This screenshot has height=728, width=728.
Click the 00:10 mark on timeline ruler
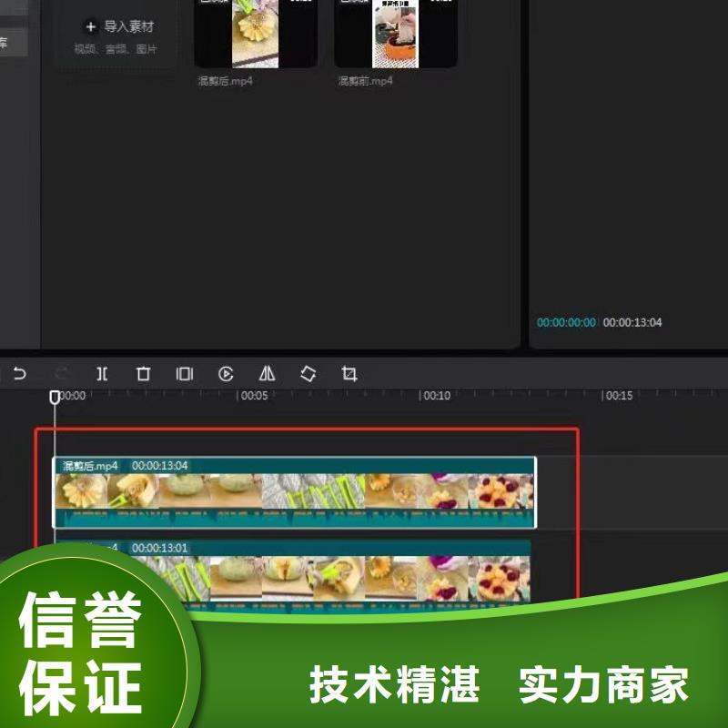coord(436,396)
